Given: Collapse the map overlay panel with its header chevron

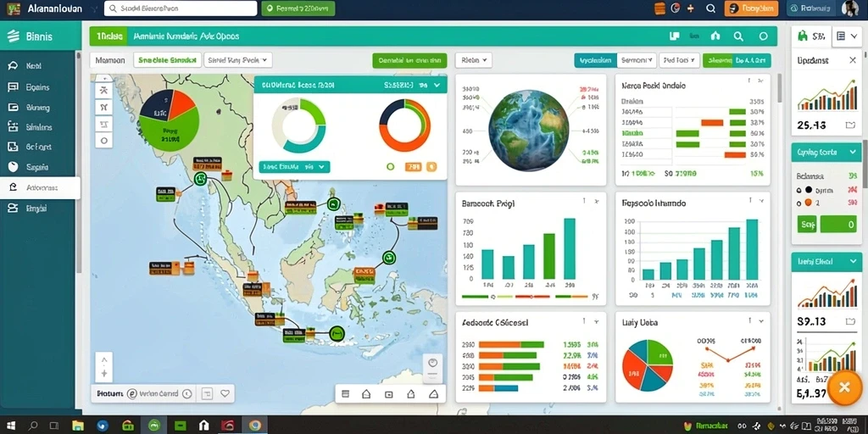Looking at the screenshot, I should pyautogui.click(x=437, y=86).
